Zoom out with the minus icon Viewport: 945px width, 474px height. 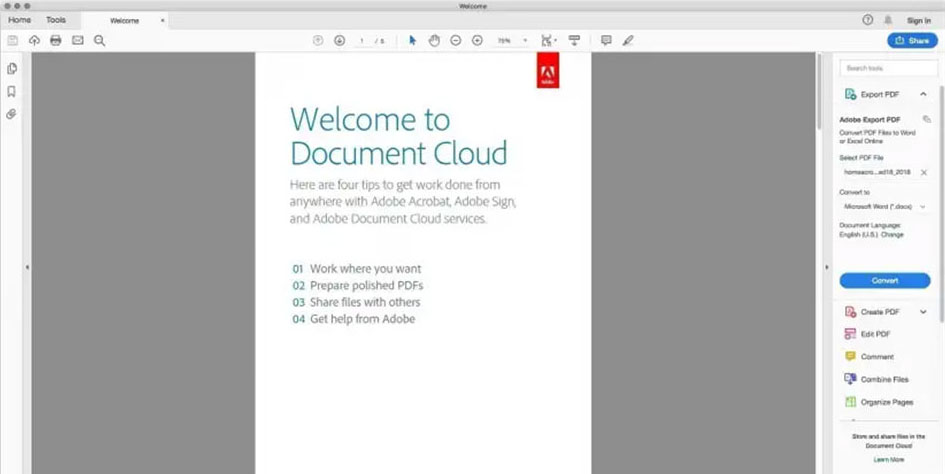456,40
